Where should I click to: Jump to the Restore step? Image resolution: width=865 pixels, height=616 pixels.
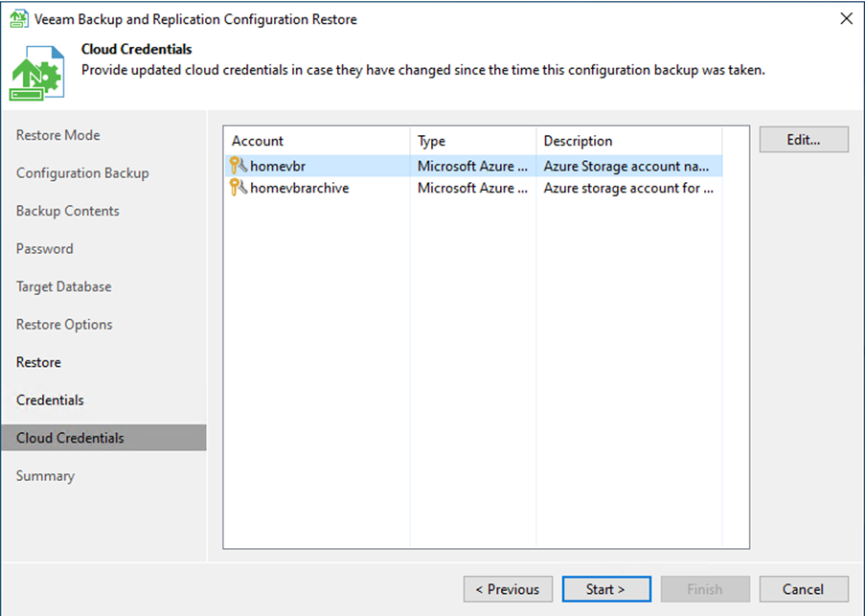coord(38,362)
